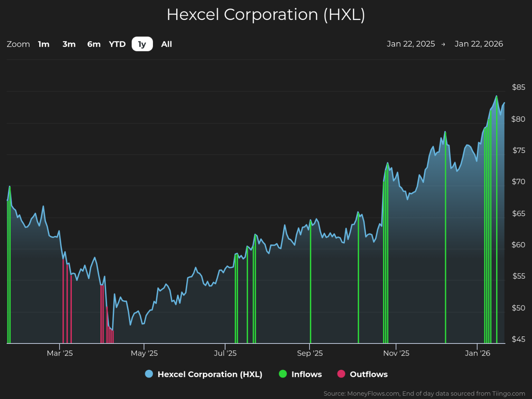Edit end date Jan 22, 2026
This screenshot has width=532, height=399.
click(x=479, y=44)
